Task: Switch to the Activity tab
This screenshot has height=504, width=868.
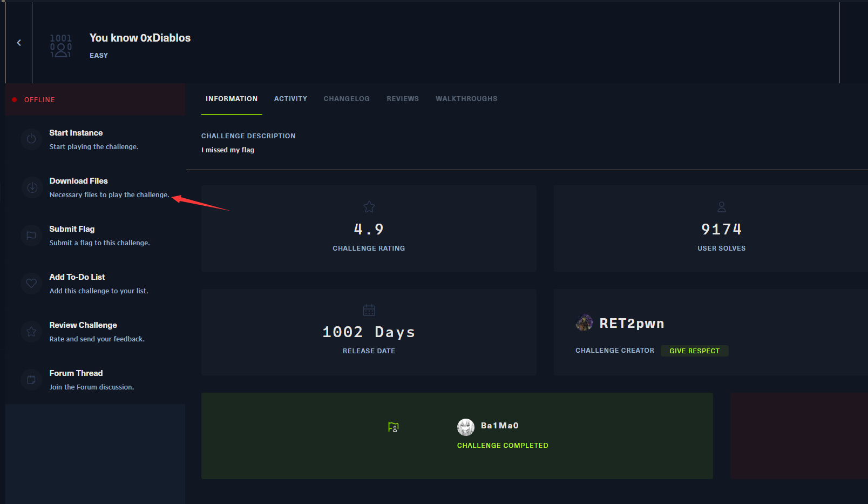Action: pos(290,98)
